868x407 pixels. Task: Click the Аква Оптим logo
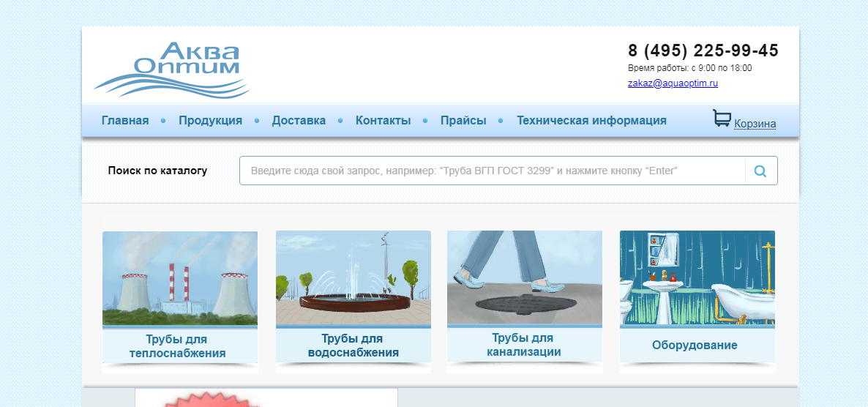[172, 70]
